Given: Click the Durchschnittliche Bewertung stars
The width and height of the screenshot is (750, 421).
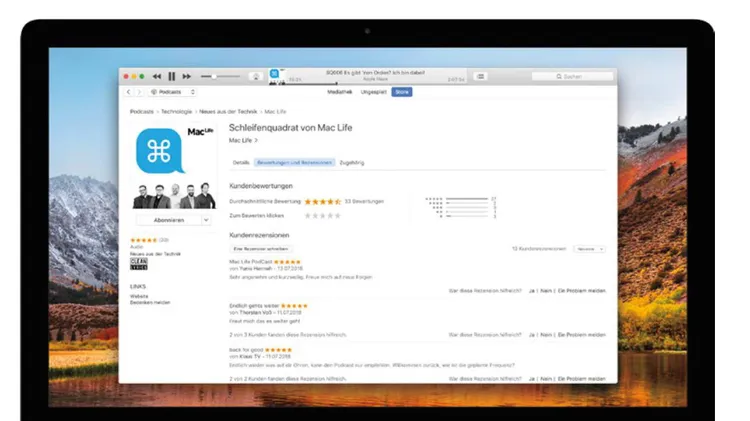Looking at the screenshot, I should [x=323, y=201].
